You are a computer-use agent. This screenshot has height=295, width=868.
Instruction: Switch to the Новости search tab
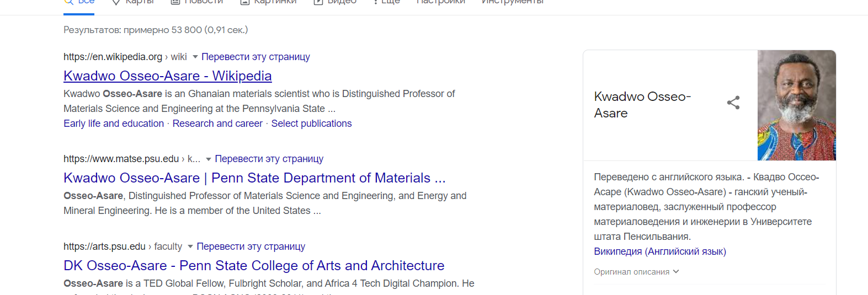pos(197,2)
